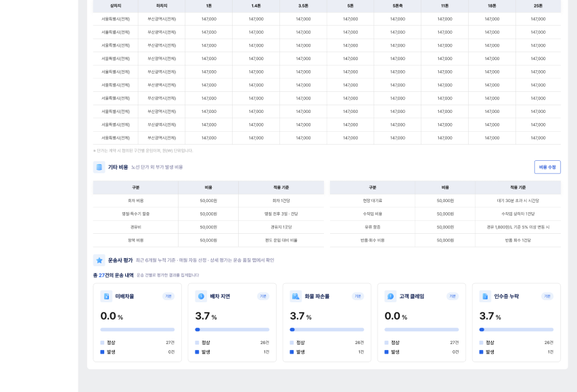
Task: Click the 고객 클레임 progress bar
Action: pos(421,330)
